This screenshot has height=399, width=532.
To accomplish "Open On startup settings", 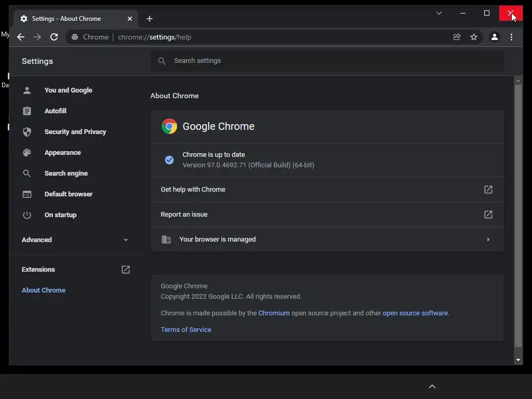I will (60, 215).
